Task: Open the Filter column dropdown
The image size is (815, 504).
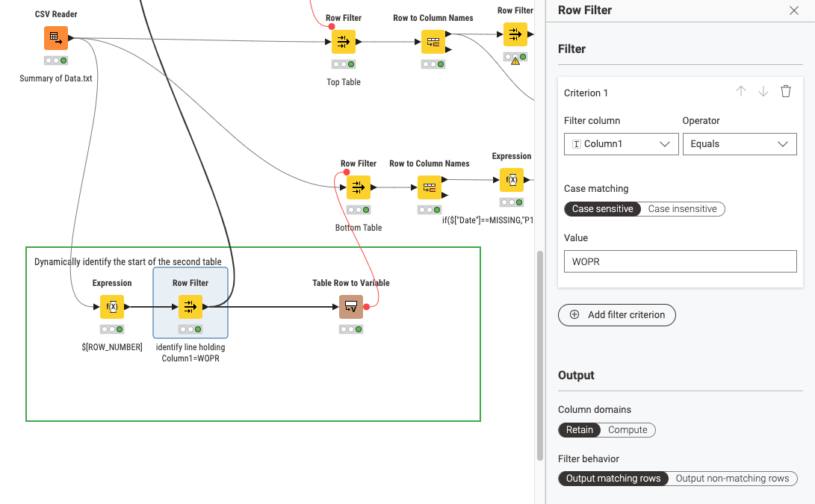Action: pos(621,144)
